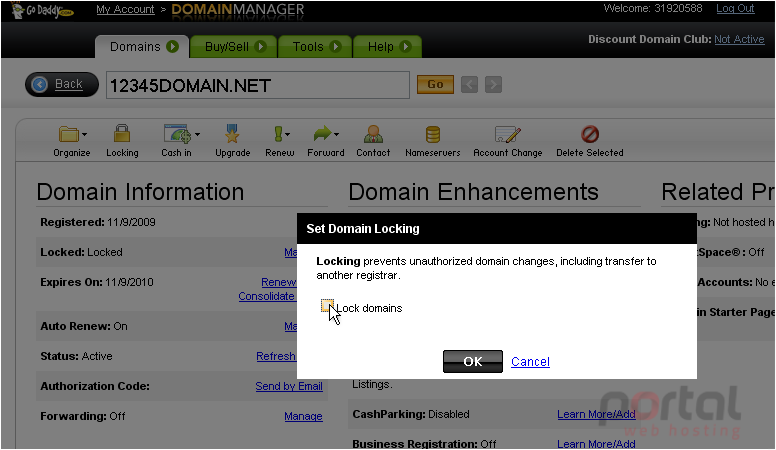Click the Domain Information heading
The width and height of the screenshot is (776, 450).
pos(140,192)
